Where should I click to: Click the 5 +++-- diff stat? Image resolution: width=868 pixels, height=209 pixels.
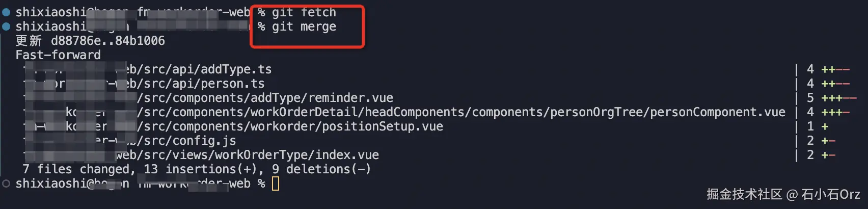(x=831, y=98)
